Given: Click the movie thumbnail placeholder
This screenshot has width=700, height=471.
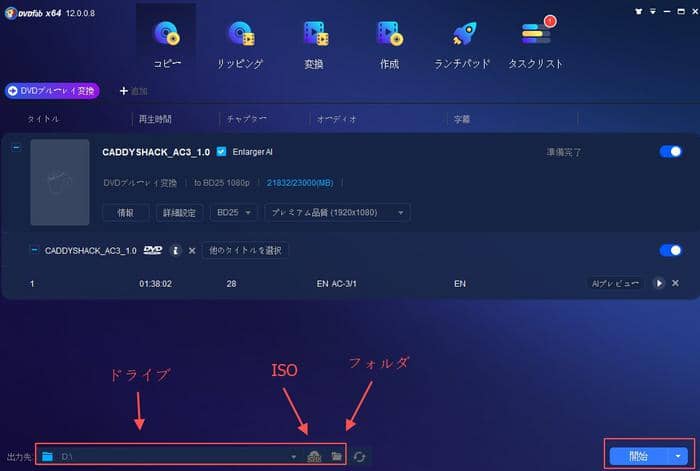Looking at the screenshot, I should click(60, 182).
